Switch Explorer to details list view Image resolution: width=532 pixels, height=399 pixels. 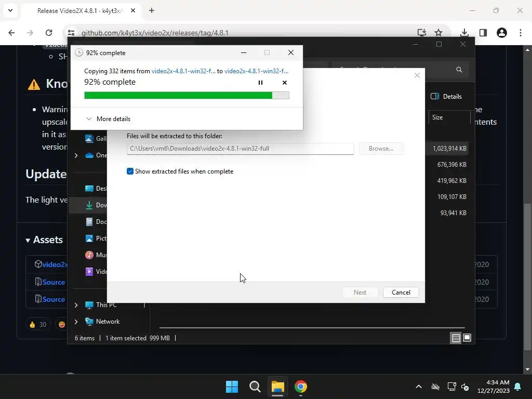(456, 338)
